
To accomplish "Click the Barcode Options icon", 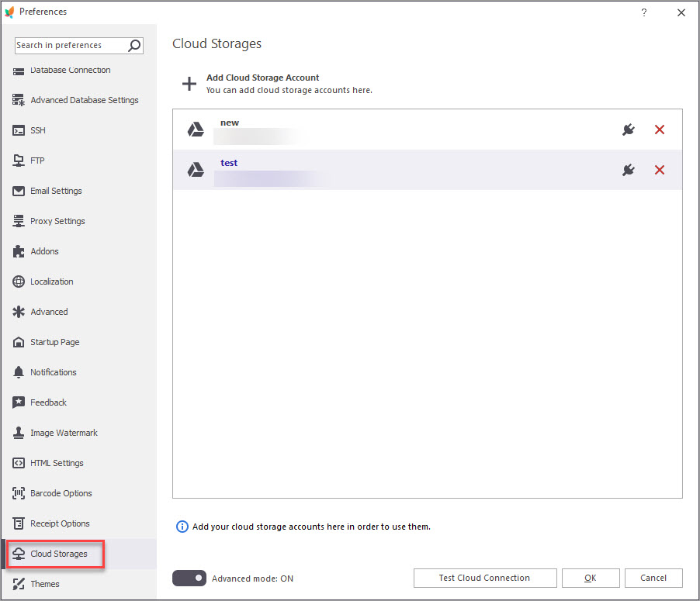I will (x=19, y=493).
